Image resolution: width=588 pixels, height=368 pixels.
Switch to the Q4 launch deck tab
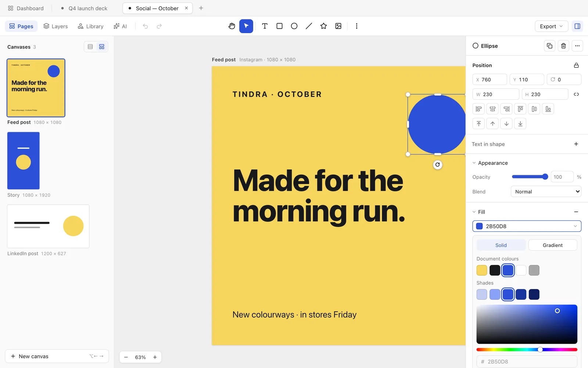[84, 8]
